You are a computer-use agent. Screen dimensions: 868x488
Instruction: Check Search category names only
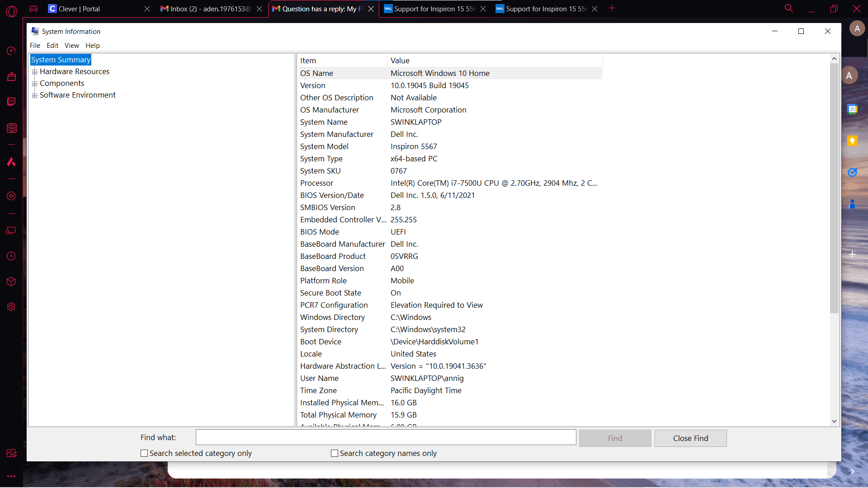click(335, 453)
